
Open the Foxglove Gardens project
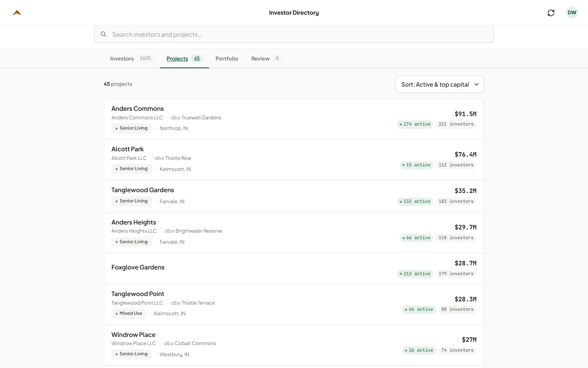(x=294, y=268)
